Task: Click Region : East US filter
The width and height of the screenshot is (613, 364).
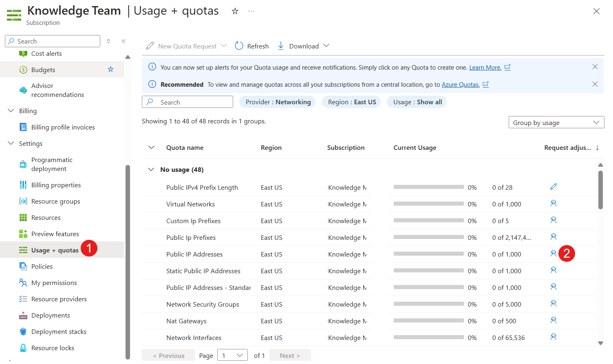Action: coord(352,102)
